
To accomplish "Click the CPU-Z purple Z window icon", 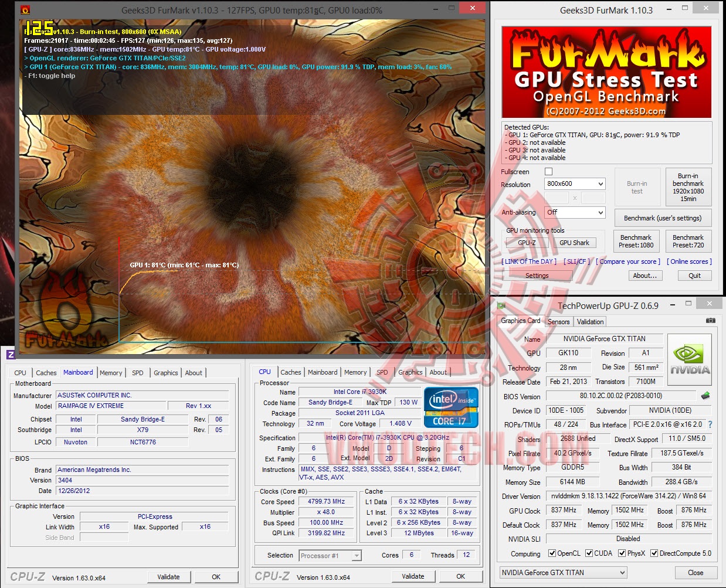I will point(10,354).
